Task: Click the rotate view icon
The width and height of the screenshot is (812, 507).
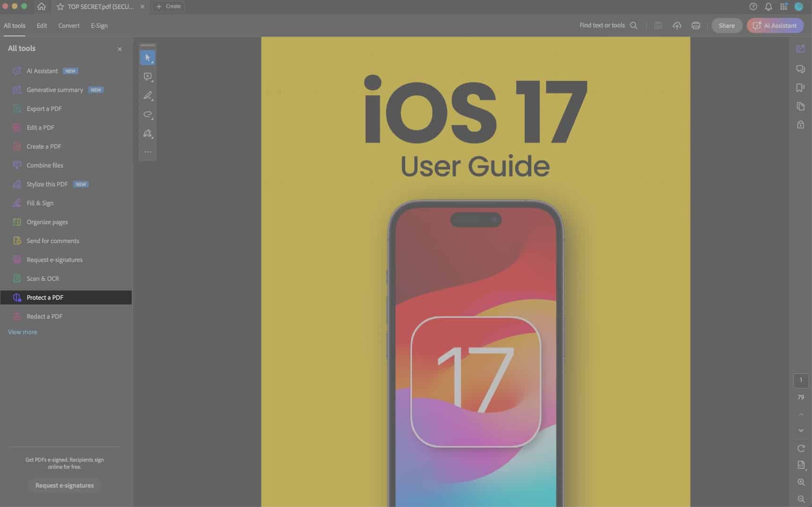Action: [x=801, y=448]
